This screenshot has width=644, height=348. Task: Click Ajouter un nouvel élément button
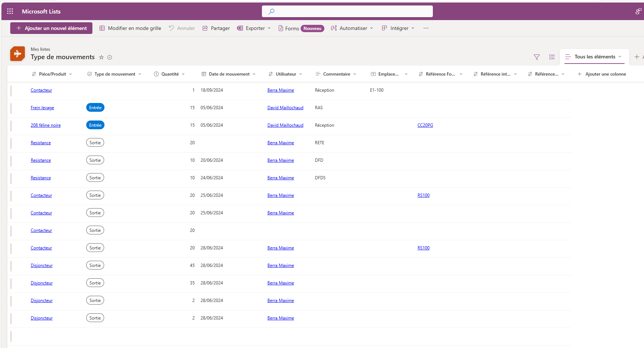tap(51, 28)
